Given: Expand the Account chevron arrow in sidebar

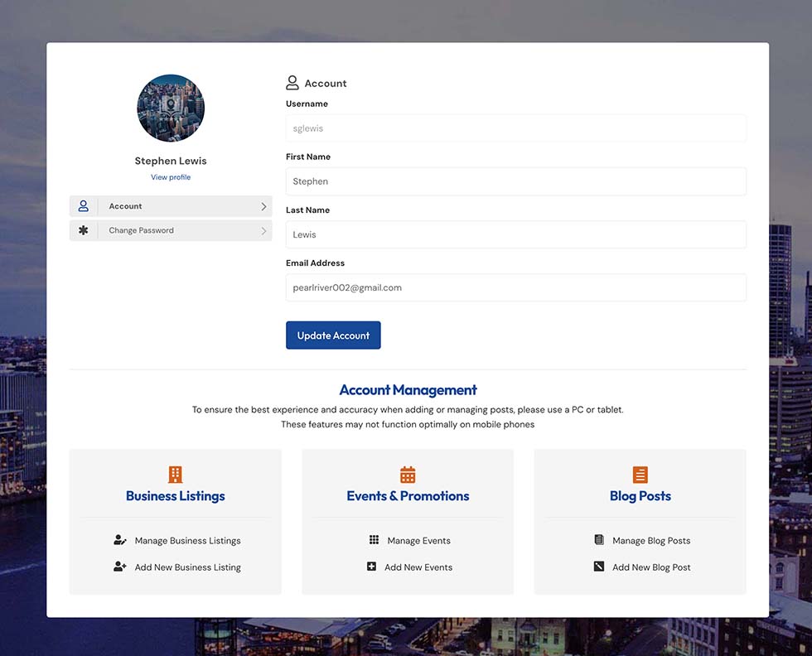Looking at the screenshot, I should click(x=263, y=206).
